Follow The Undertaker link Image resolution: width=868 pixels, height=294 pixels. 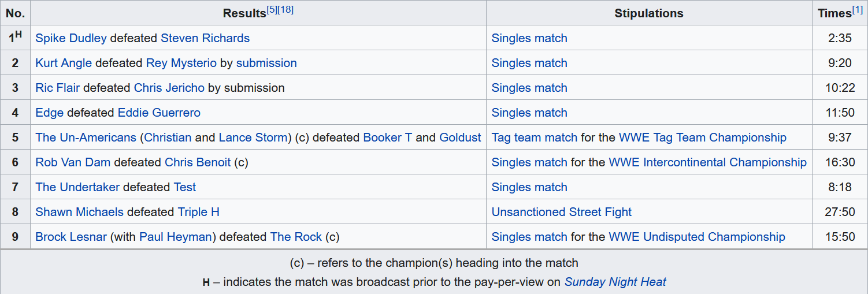coord(77,187)
